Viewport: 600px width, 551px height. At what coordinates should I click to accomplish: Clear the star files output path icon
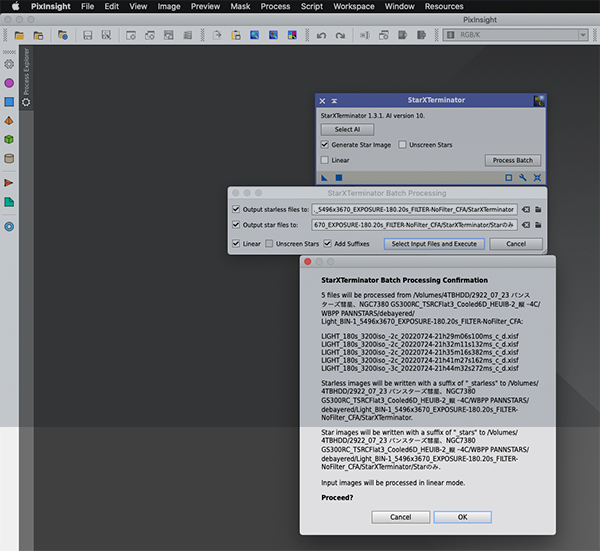click(x=526, y=225)
